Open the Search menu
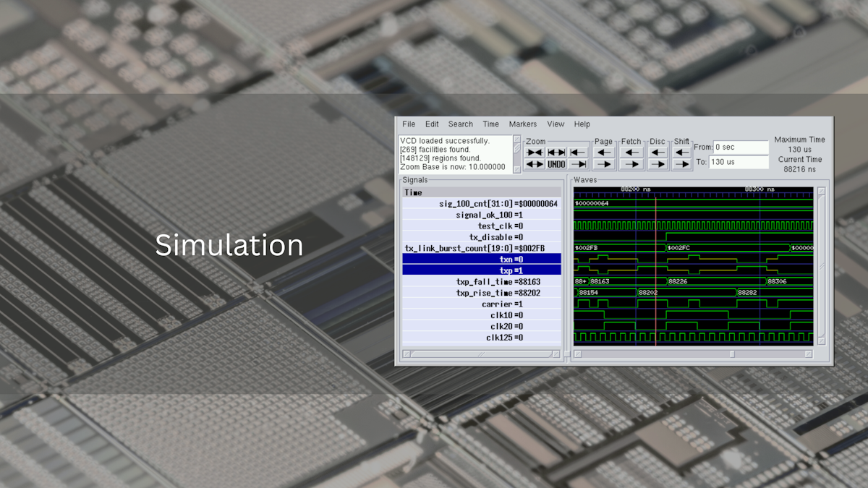 click(460, 124)
